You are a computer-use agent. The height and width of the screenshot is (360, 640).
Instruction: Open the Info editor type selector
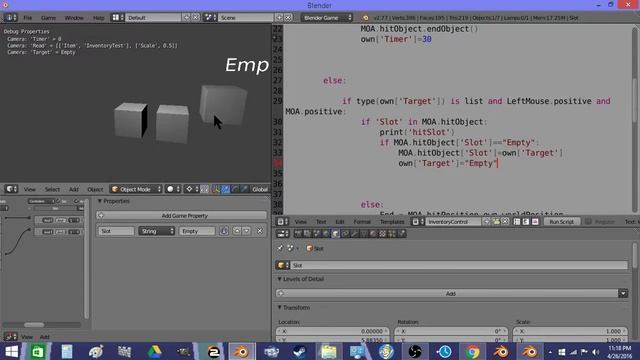click(10, 18)
